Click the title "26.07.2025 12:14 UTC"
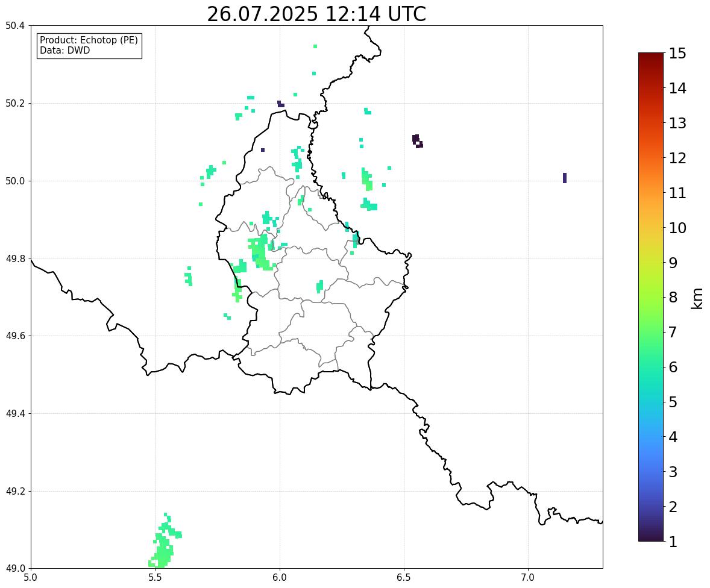Image resolution: width=710 pixels, height=588 pixels. tap(316, 14)
